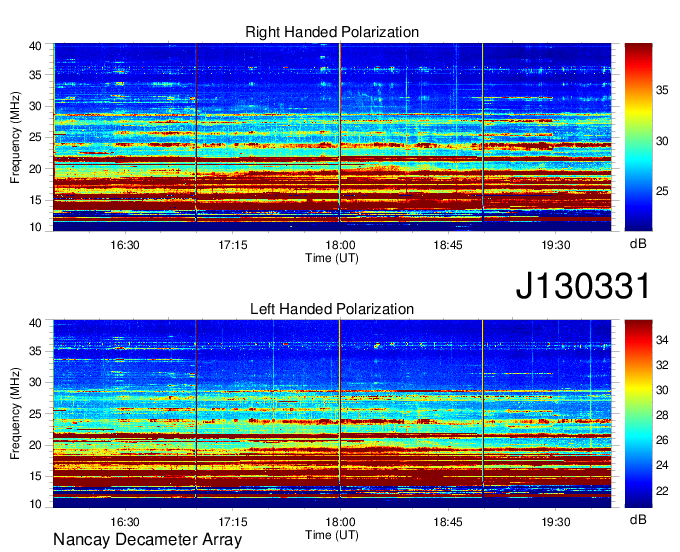Click 18:45 tick label on bottom plot

(x=448, y=522)
